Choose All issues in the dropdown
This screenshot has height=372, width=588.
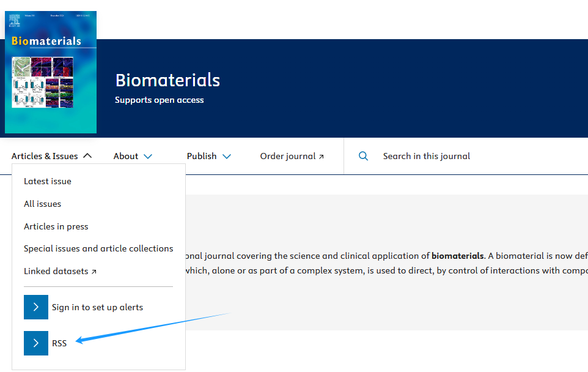click(x=43, y=204)
